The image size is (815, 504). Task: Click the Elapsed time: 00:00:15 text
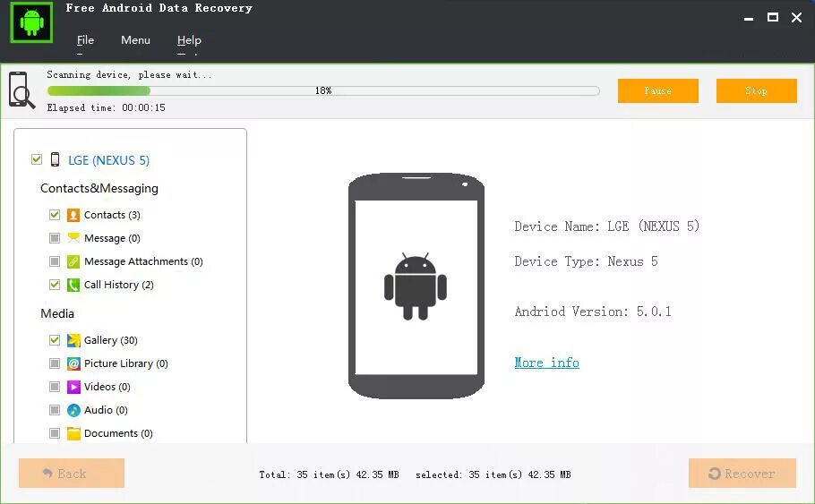coord(106,107)
